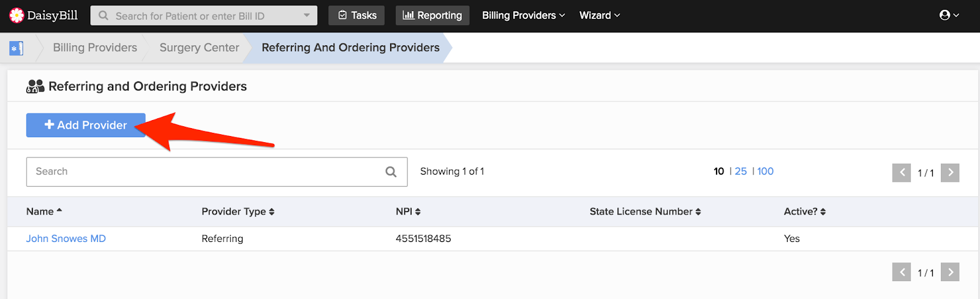The height and width of the screenshot is (299, 980).
Task: Open the patient search dropdown arrow
Action: point(307,15)
